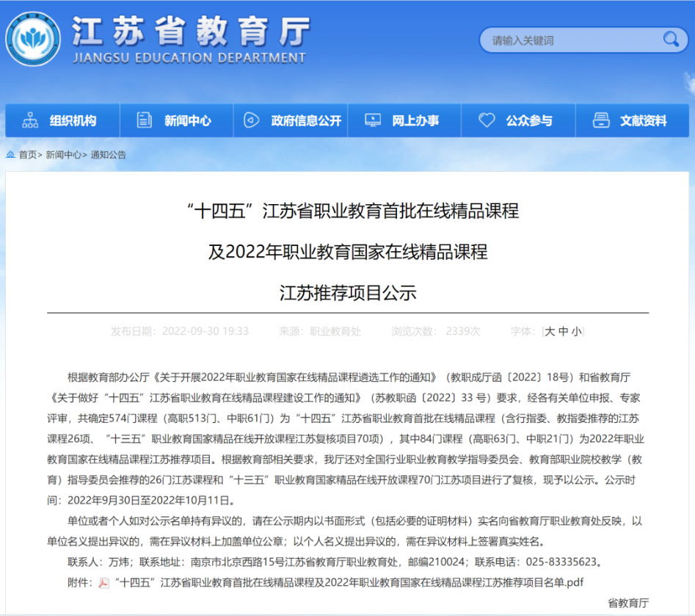Image resolution: width=695 pixels, height=616 pixels.
Task: Open the 网上办事 navigation menu
Action: pos(415,121)
